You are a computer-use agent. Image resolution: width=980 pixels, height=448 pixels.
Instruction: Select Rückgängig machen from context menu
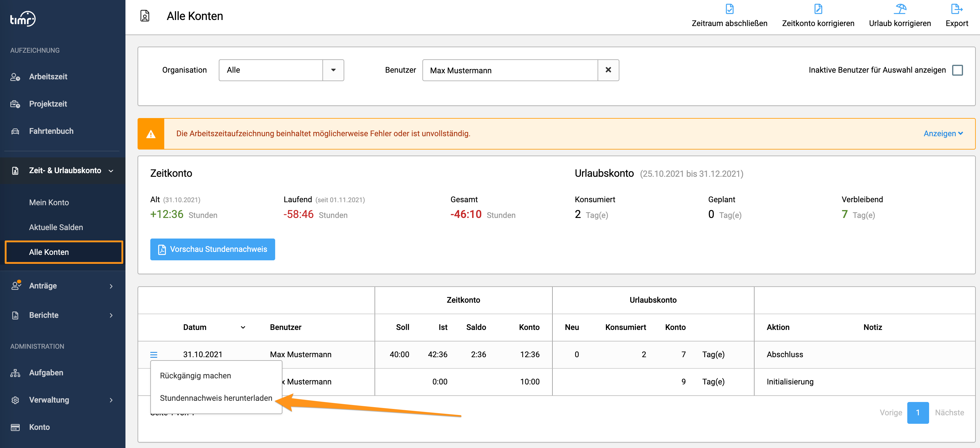tap(195, 375)
